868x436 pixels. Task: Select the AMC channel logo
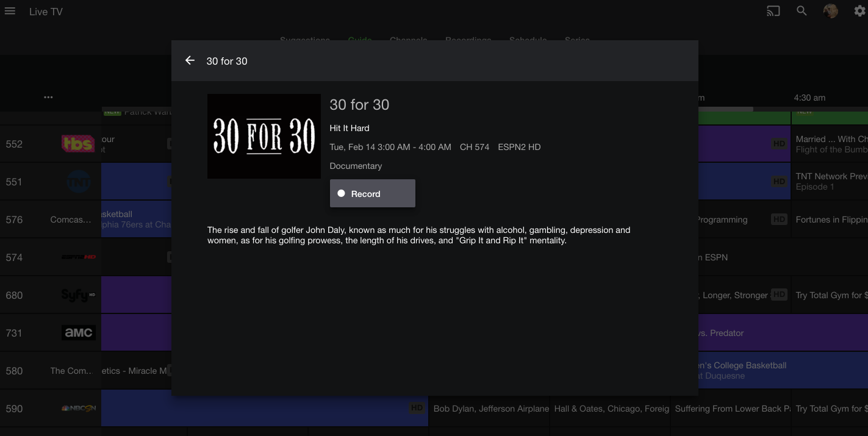click(x=79, y=333)
